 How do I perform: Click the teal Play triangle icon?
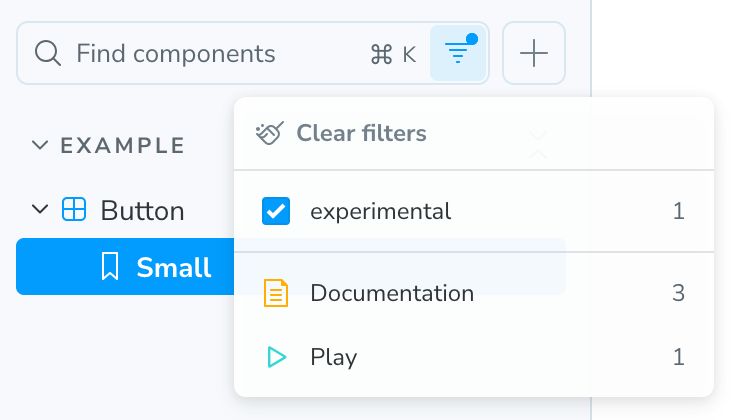pos(277,357)
